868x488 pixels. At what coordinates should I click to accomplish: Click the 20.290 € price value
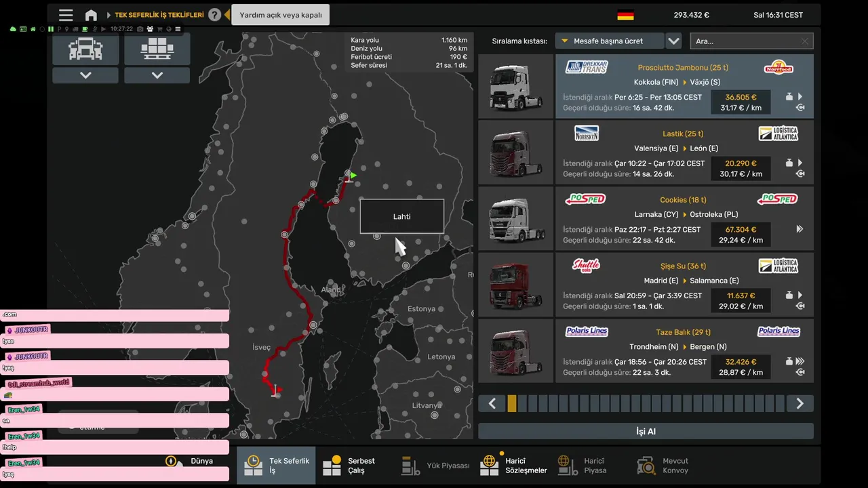point(741,163)
